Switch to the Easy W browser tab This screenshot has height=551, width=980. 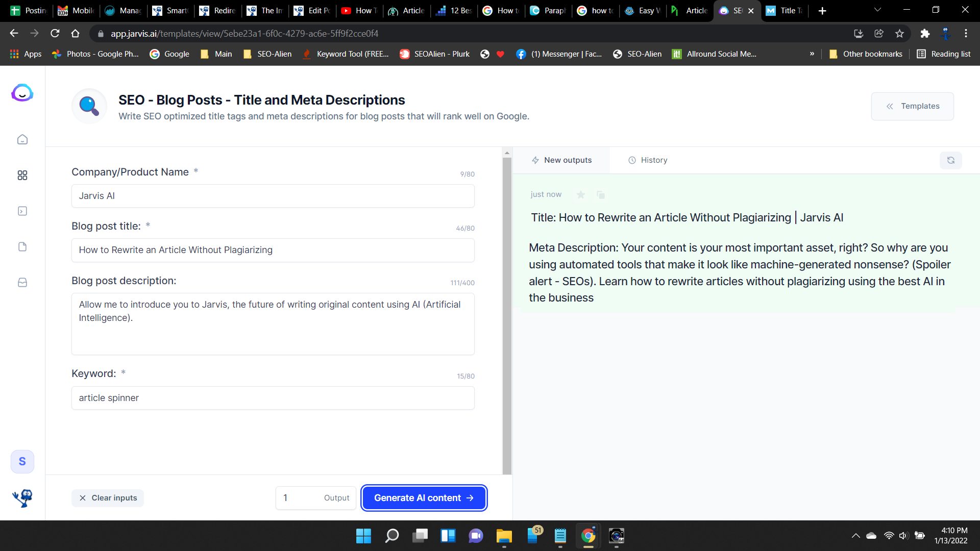643,11
